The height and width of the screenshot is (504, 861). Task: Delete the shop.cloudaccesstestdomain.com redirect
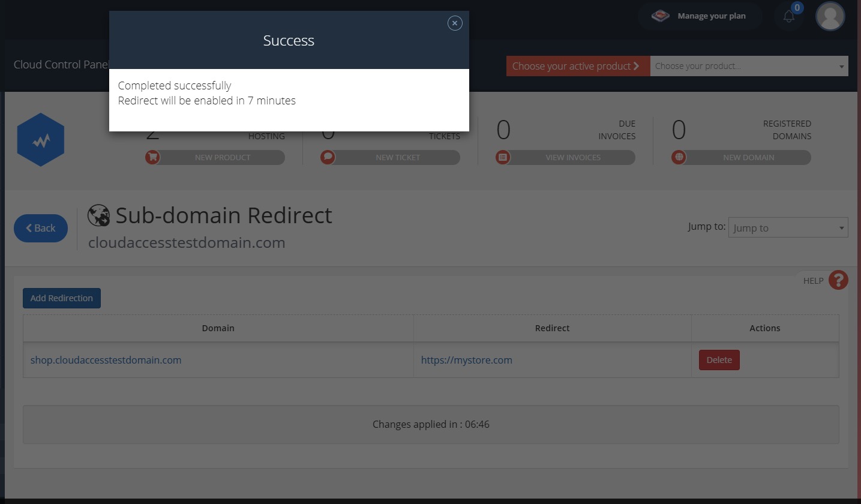click(719, 360)
